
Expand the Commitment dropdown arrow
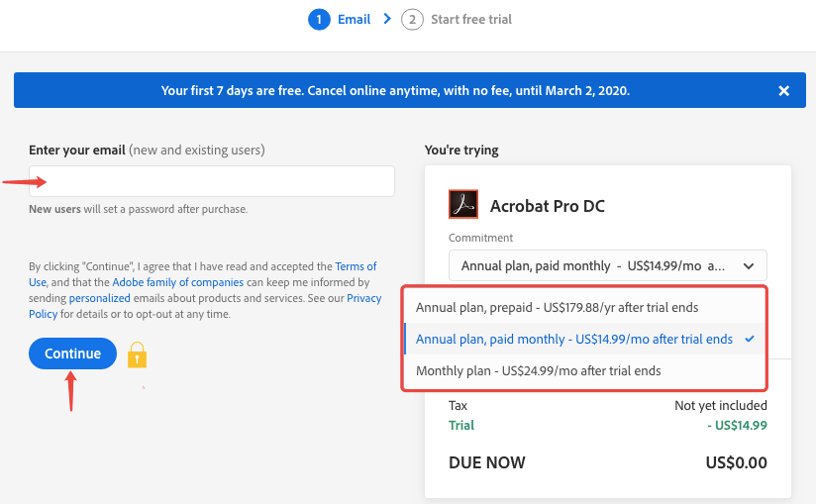(749, 265)
